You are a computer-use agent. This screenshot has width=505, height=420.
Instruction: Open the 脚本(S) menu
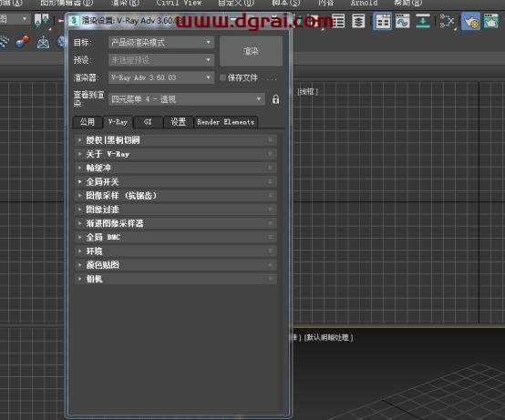(x=286, y=3)
